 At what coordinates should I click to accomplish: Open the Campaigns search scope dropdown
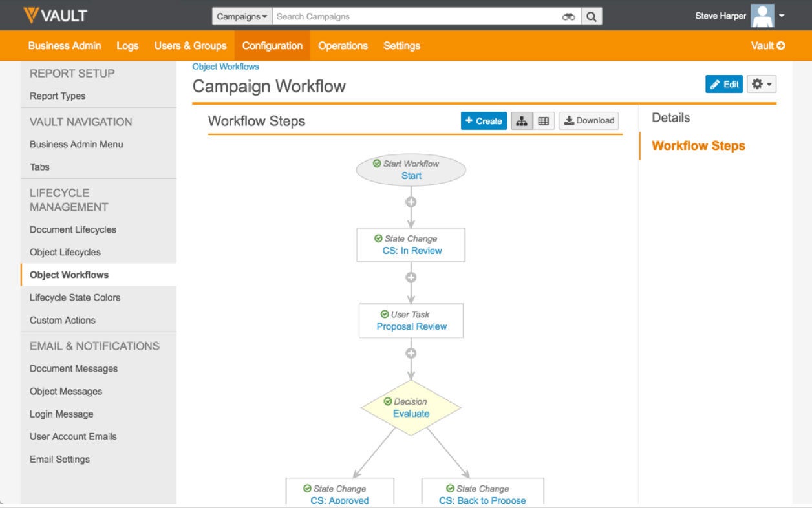click(x=242, y=17)
